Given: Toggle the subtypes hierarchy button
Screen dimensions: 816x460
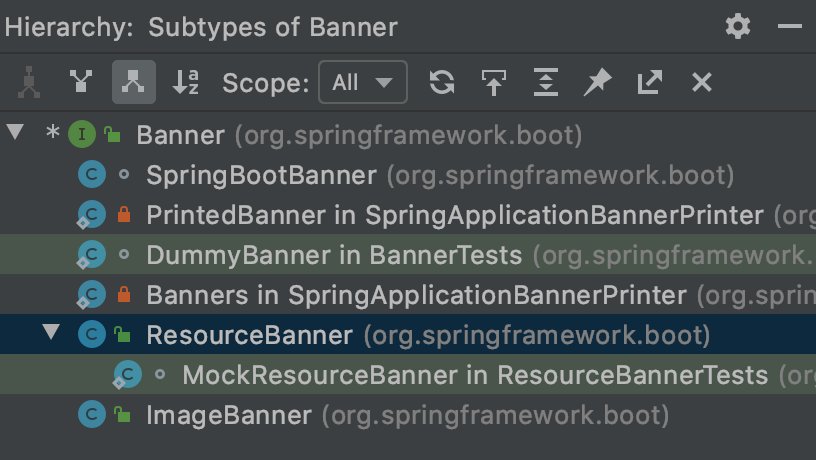Looking at the screenshot, I should [x=133, y=83].
